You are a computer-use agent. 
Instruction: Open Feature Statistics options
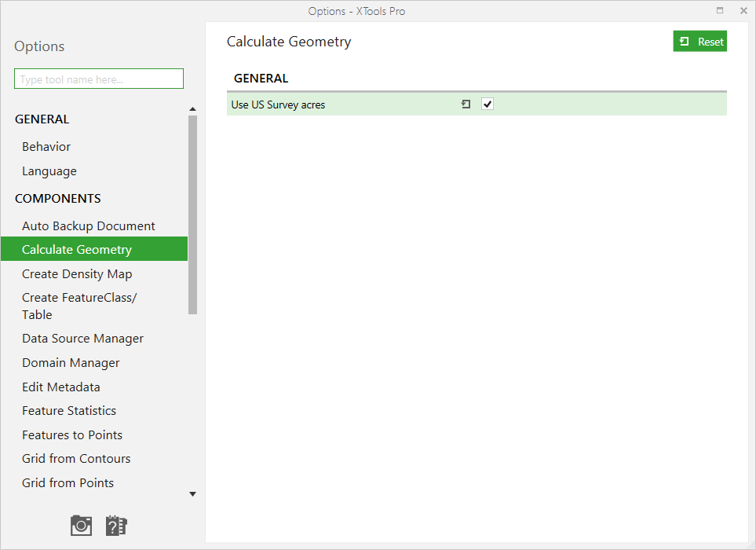[x=69, y=411]
